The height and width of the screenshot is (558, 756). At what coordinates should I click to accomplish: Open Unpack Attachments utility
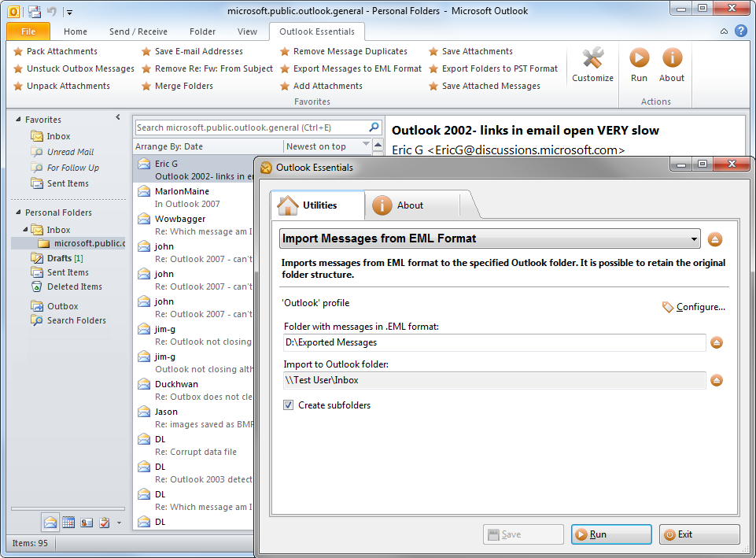pos(61,86)
